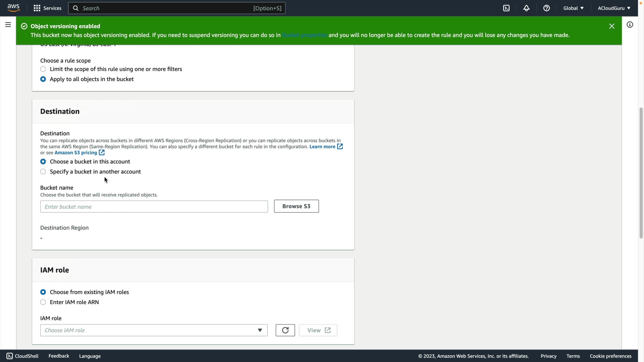
Task: Select Enter IAM role ARN option
Action: [x=43, y=302]
